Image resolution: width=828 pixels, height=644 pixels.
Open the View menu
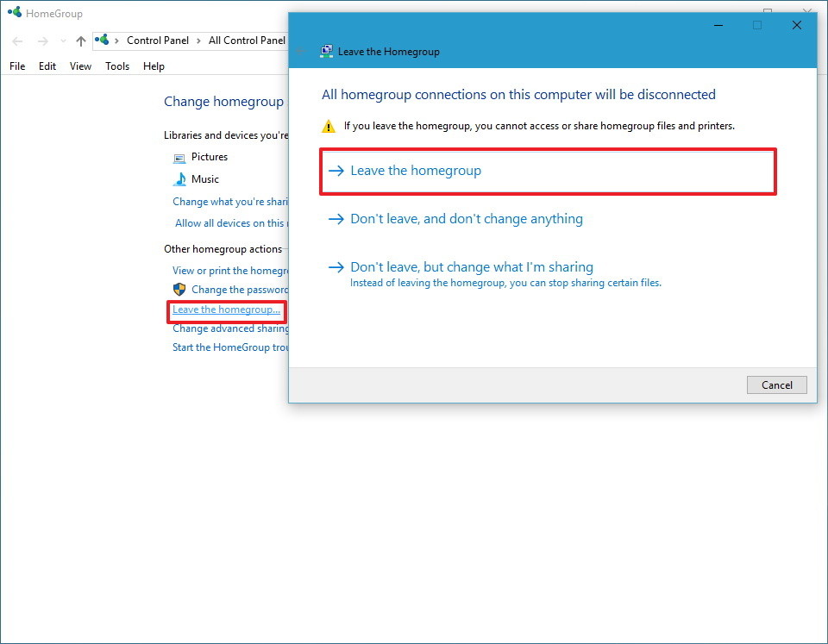point(80,66)
